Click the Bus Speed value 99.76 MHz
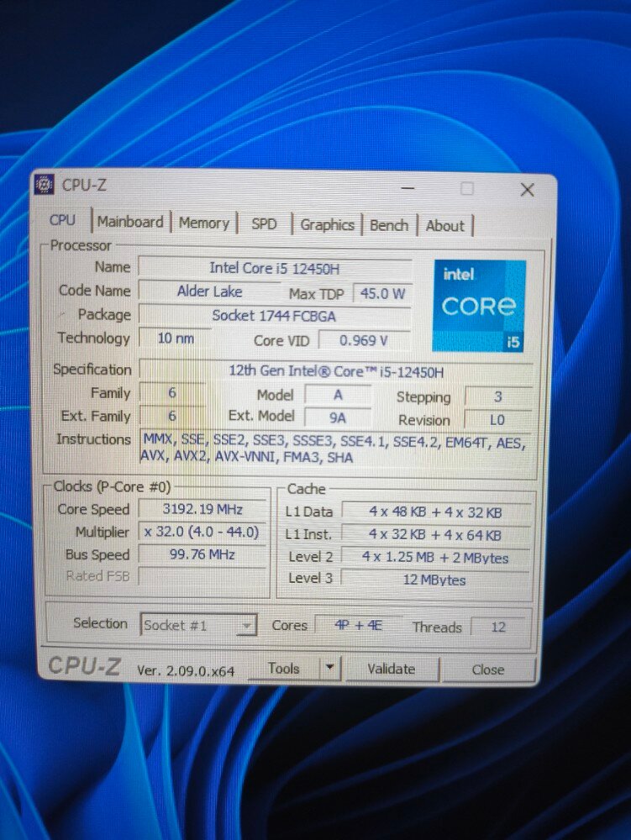631x840 pixels. point(202,554)
